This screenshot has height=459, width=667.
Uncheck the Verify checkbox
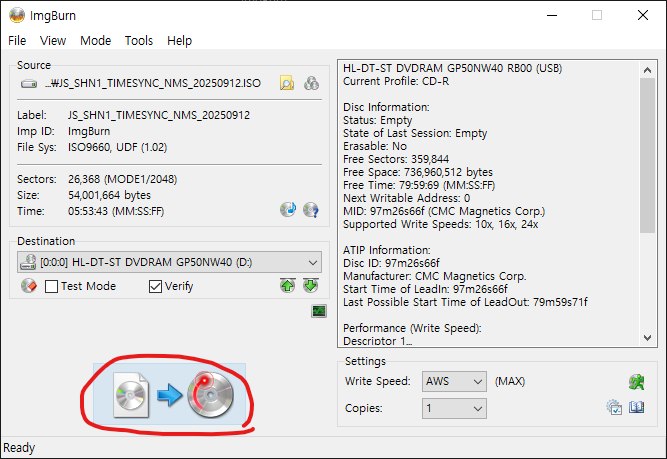tap(155, 286)
